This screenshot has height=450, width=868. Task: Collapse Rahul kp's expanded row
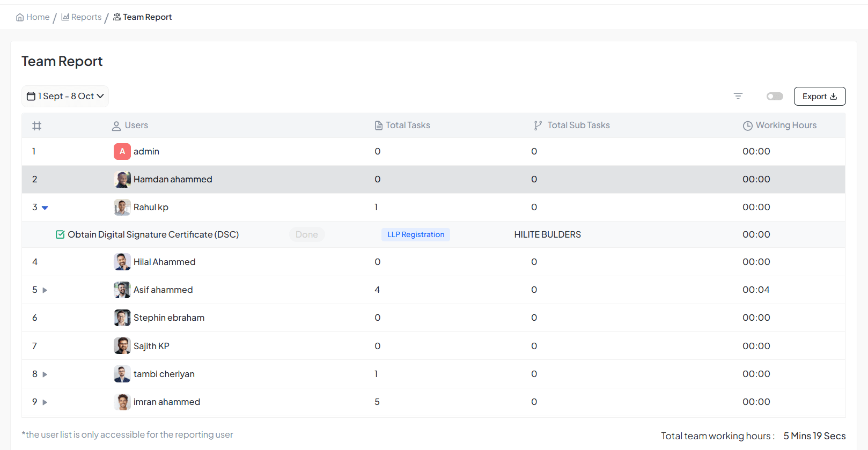coord(45,208)
